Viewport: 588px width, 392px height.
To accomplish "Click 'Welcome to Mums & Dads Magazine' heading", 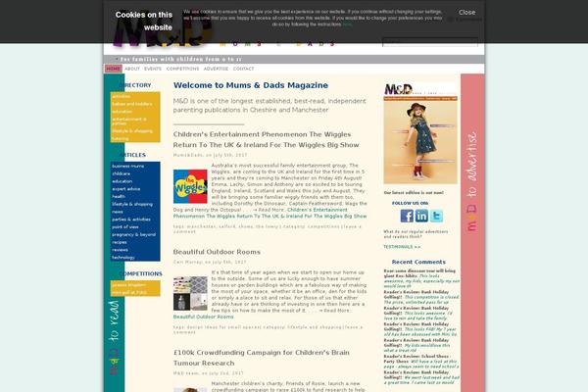I will pos(251,85).
